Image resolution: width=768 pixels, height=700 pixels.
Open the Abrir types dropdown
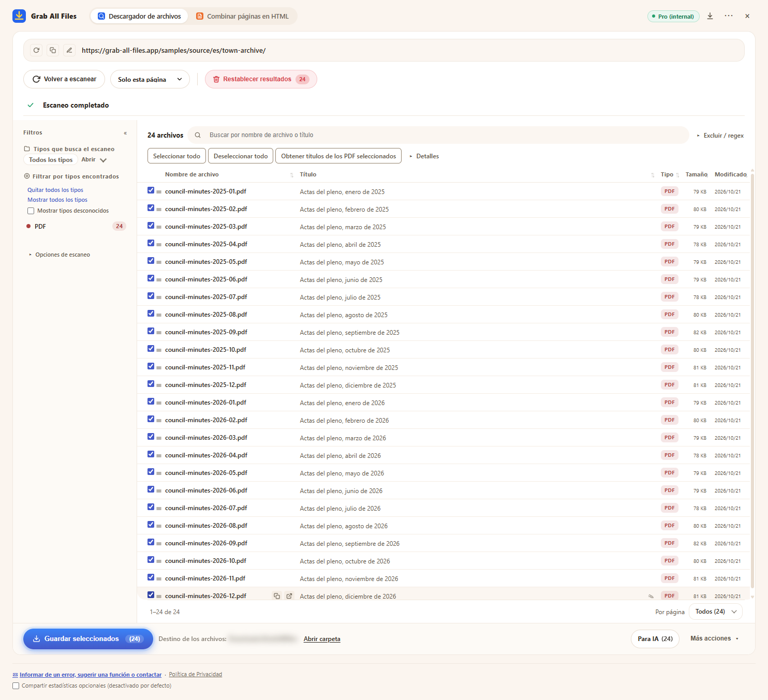click(x=94, y=160)
